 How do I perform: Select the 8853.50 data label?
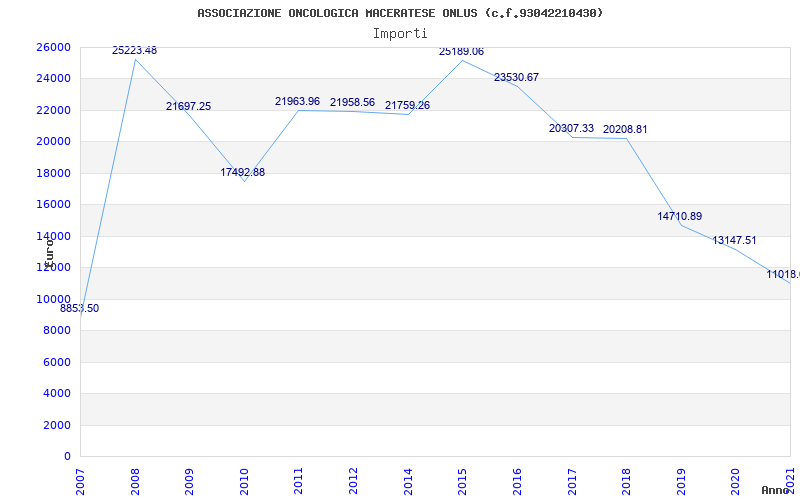coord(80,308)
